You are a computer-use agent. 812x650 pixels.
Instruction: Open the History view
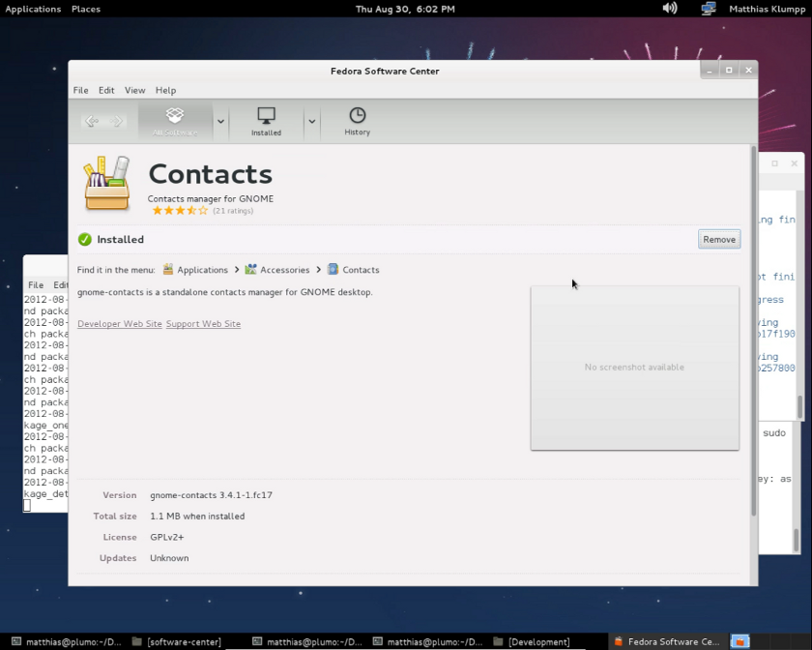click(358, 121)
